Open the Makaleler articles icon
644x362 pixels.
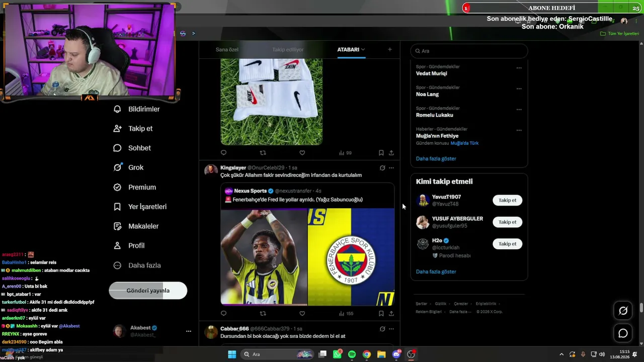(x=117, y=226)
